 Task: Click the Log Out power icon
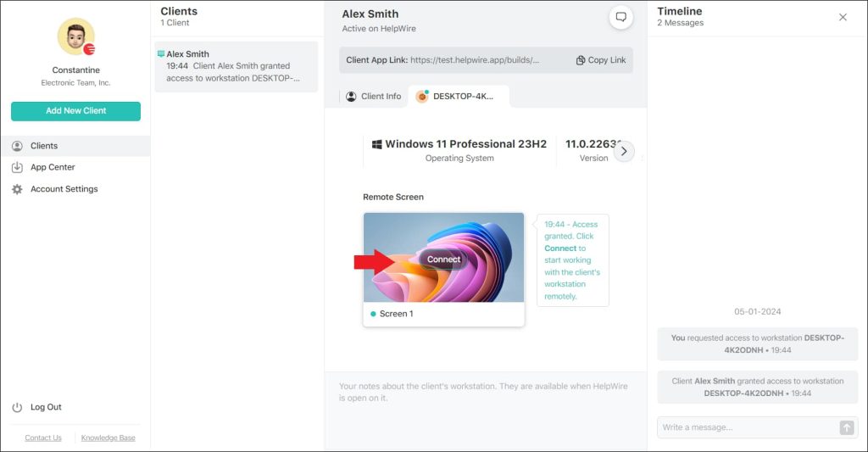tap(17, 407)
